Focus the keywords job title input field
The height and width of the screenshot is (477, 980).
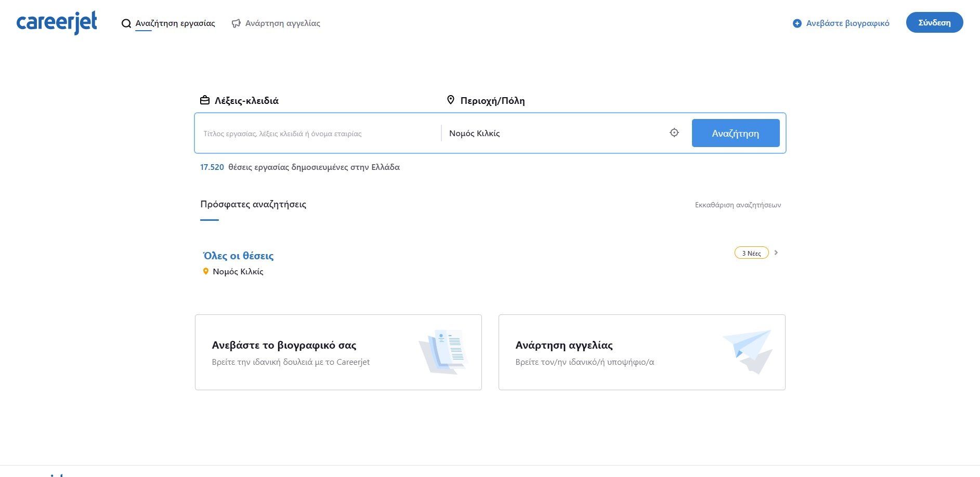(317, 134)
